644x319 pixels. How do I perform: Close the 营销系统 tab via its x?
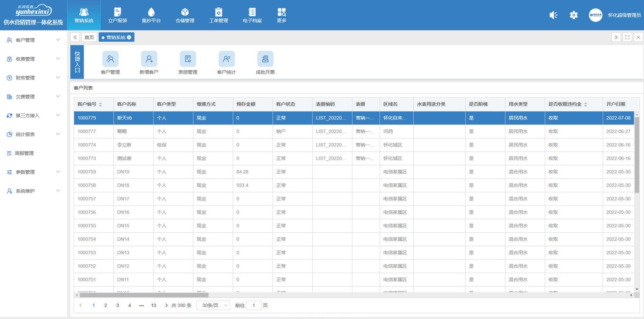coord(129,37)
